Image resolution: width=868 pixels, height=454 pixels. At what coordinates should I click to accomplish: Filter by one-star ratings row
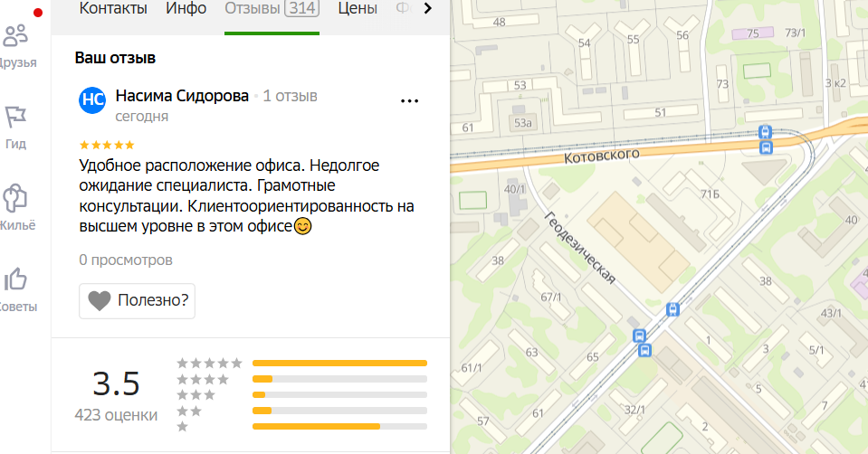301,426
